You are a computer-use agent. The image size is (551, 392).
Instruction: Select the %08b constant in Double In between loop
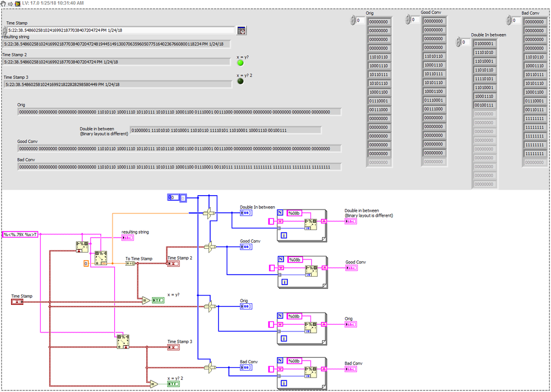point(295,213)
